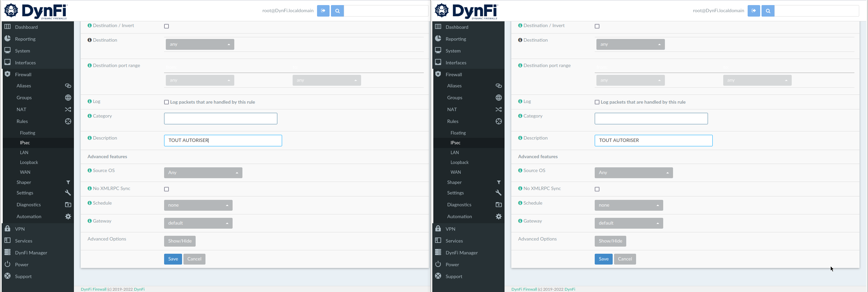Click the Shaper filter icon in the left window
Screen dimensions: 868x292
(68, 183)
